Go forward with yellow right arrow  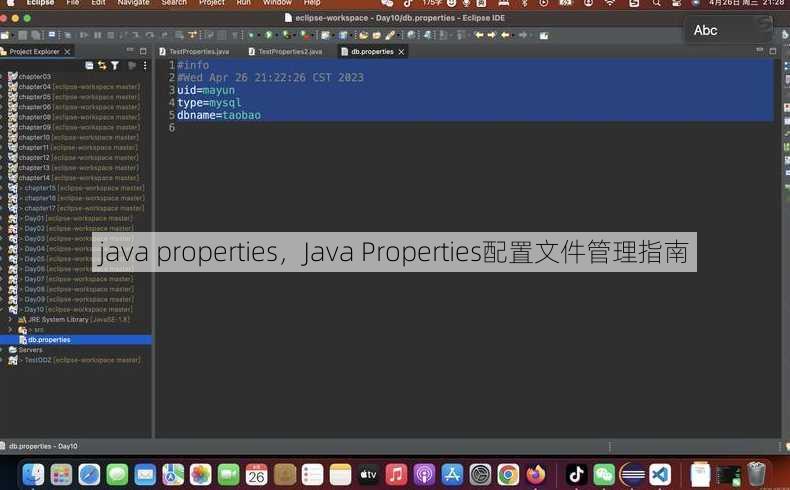491,35
